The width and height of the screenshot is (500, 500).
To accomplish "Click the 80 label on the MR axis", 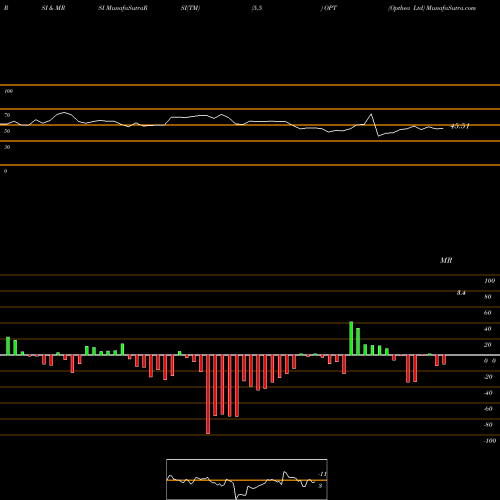I will pos(488,297).
